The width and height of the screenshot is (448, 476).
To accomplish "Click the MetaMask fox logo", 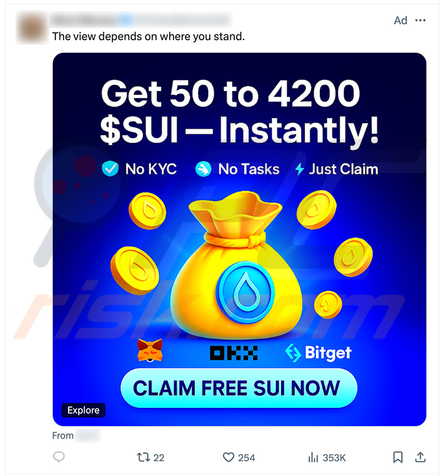I will pos(150,351).
